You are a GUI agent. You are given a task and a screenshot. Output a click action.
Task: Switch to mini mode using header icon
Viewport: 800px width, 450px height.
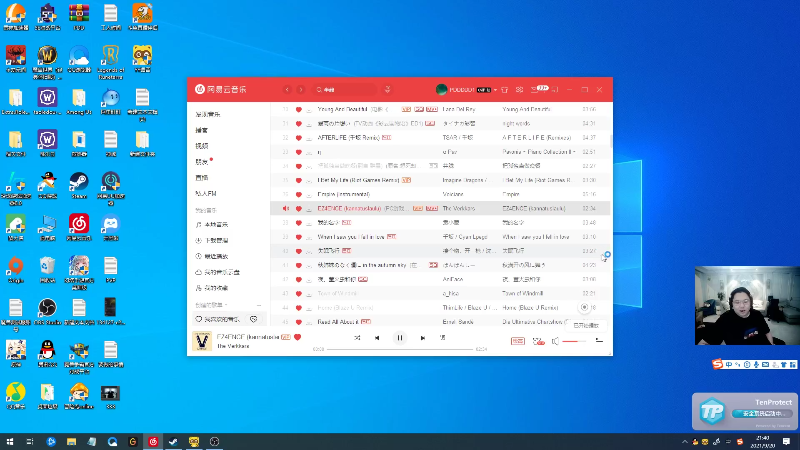pos(555,89)
